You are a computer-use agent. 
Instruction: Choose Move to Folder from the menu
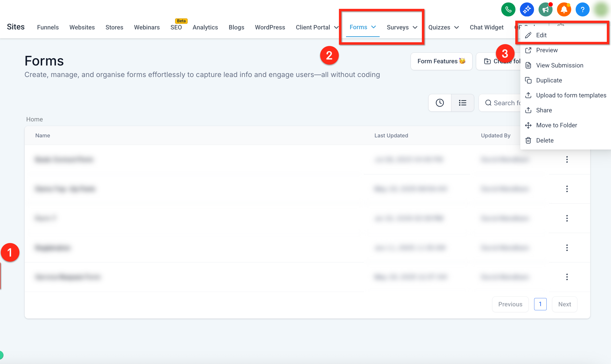(x=565, y=125)
